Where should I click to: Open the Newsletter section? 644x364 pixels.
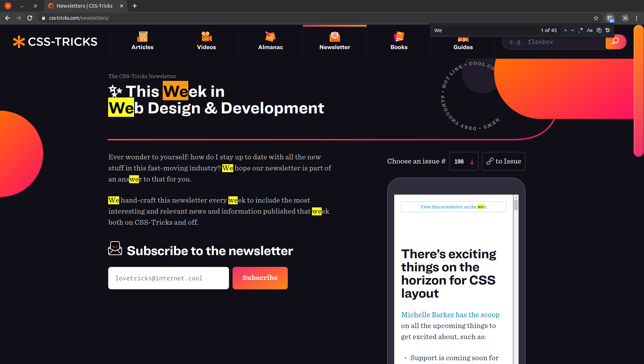335,41
